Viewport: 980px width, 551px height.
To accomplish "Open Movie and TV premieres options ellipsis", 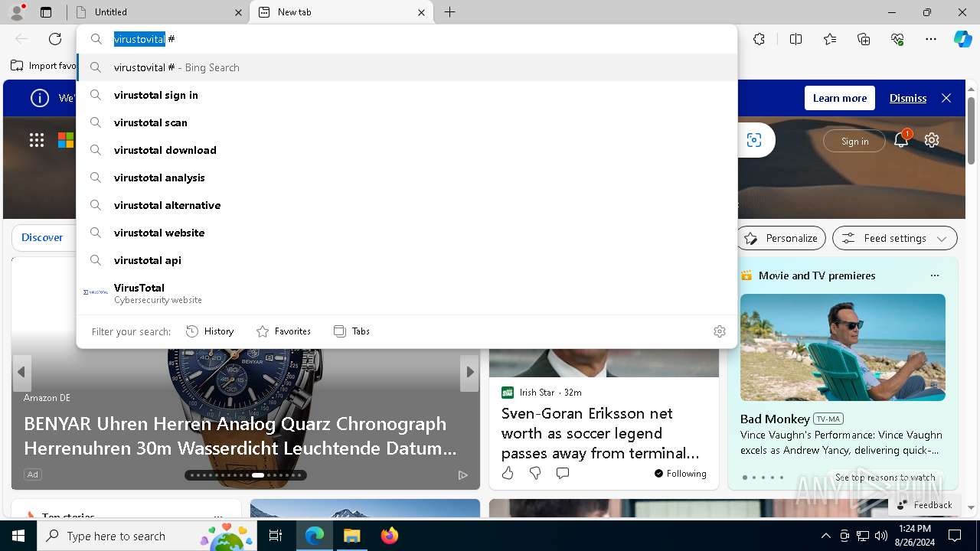I will click(x=934, y=275).
